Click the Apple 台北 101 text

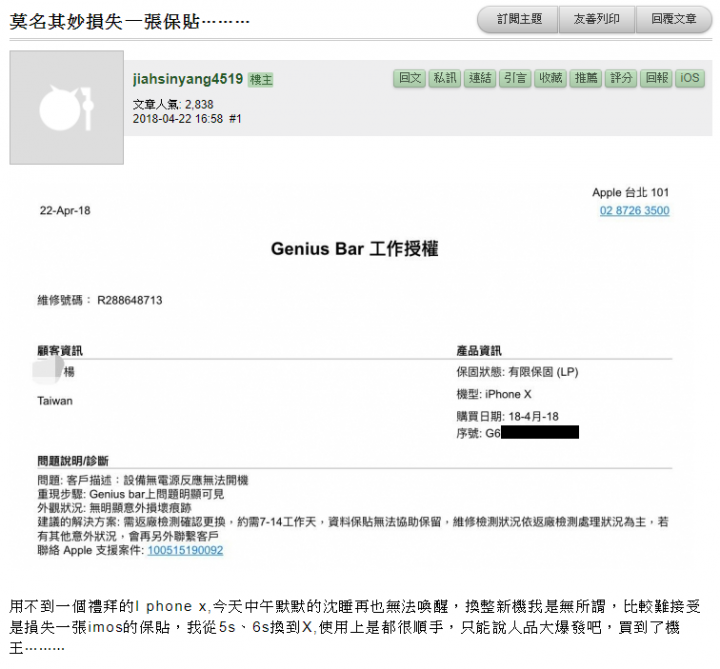point(630,192)
